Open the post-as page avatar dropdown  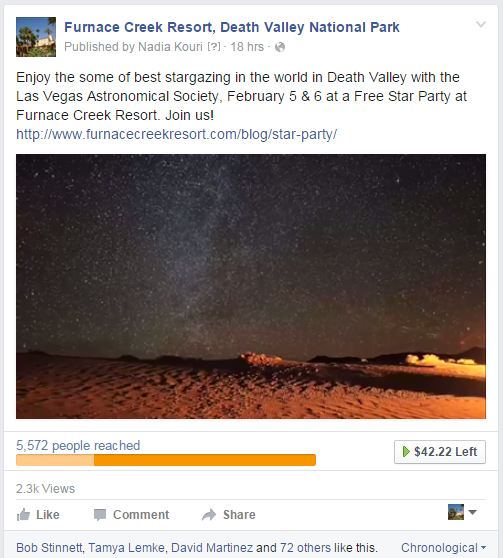(x=462, y=512)
